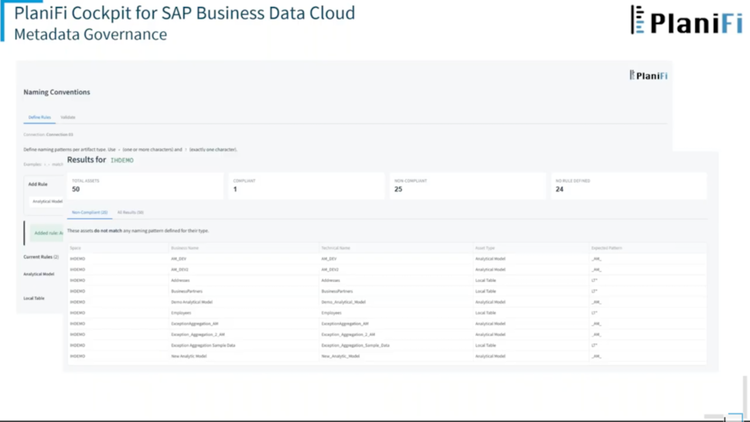Switch to the Define Rules tab
The image size is (750, 422).
(x=39, y=117)
